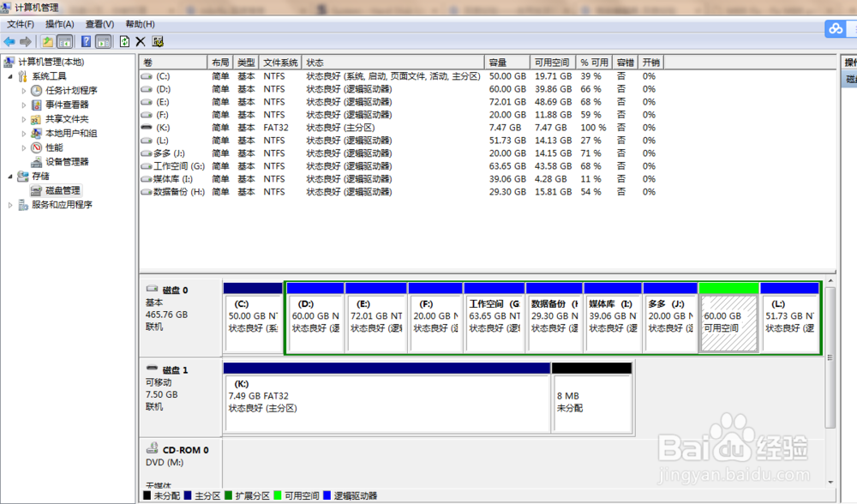Open the 文件(F) menu
The width and height of the screenshot is (857, 504).
(x=21, y=24)
